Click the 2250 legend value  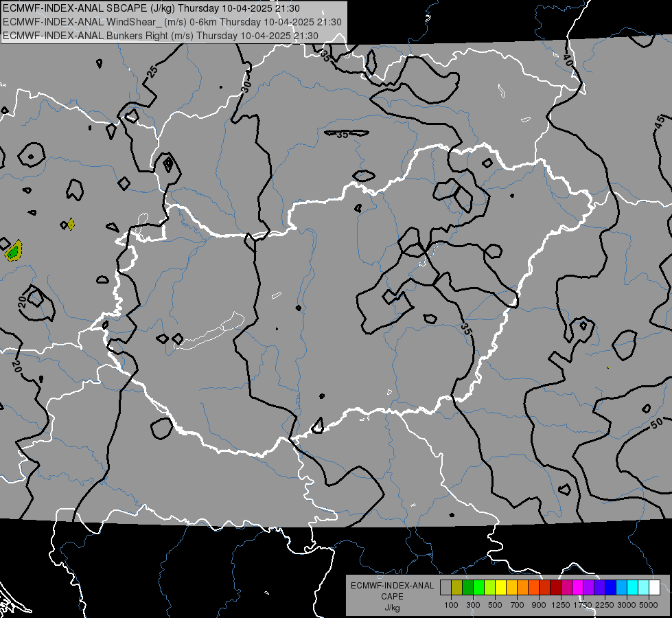(605, 605)
